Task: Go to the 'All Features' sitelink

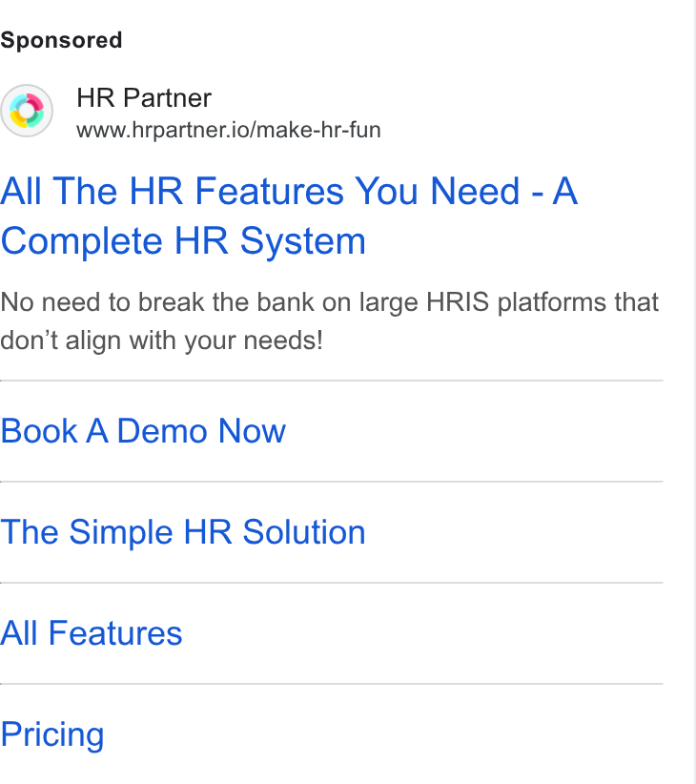Action: (92, 633)
